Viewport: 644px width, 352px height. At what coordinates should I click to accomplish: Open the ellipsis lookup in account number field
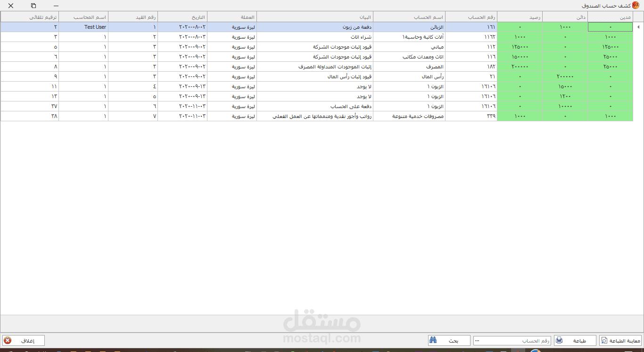tap(478, 341)
